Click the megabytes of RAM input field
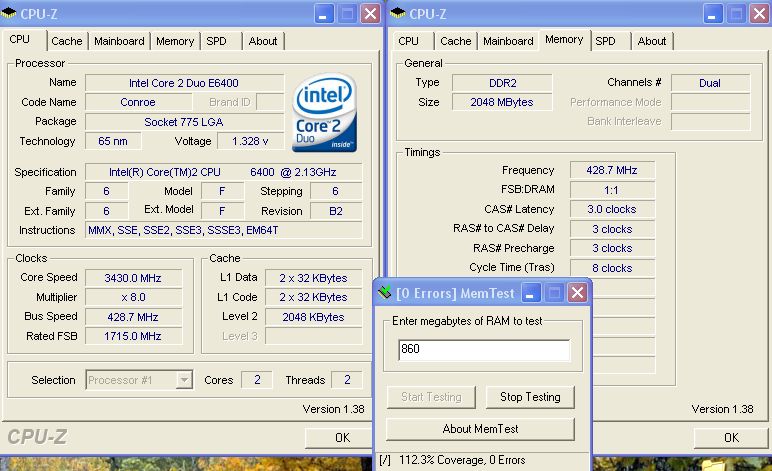Image resolution: width=772 pixels, height=471 pixels. (x=484, y=350)
